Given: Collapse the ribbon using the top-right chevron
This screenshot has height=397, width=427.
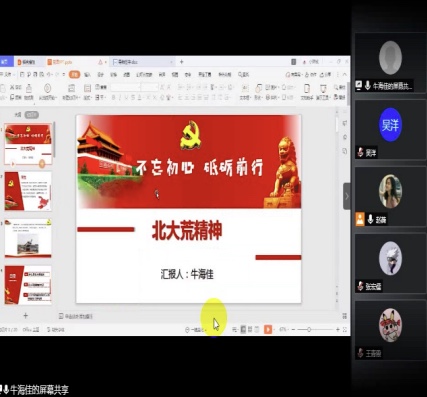Looking at the screenshot, I should point(345,74).
